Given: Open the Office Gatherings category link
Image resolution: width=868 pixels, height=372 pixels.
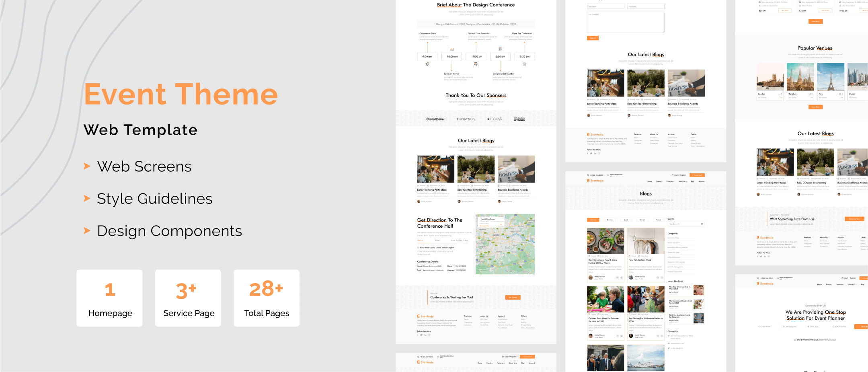Looking at the screenshot, I should tap(674, 257).
